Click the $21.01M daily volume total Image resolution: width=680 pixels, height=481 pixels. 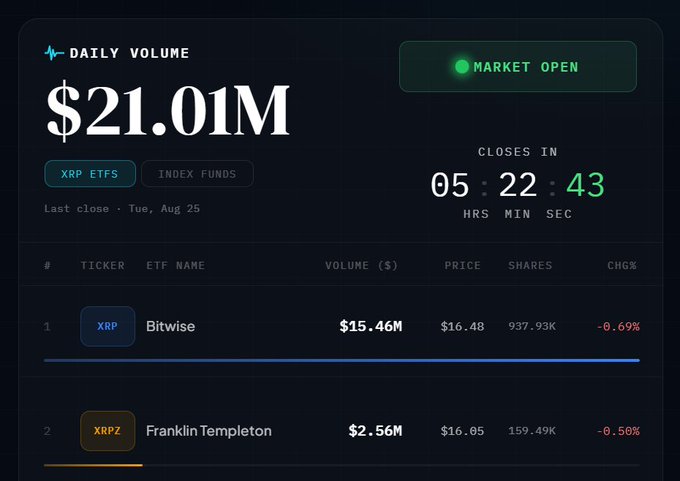tap(168, 111)
